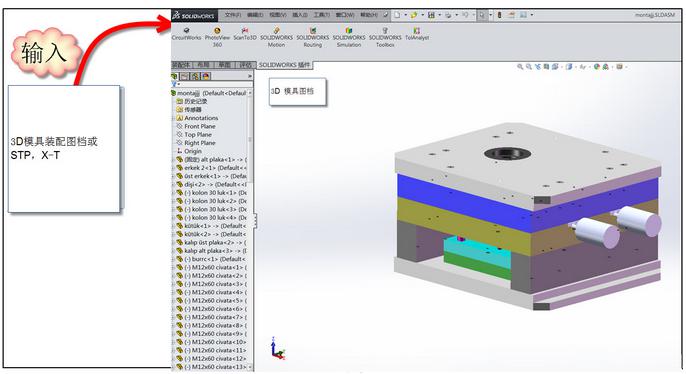Start SOLIDWORKS Simulation add-in
This screenshot has width=686, height=374.
(x=349, y=37)
